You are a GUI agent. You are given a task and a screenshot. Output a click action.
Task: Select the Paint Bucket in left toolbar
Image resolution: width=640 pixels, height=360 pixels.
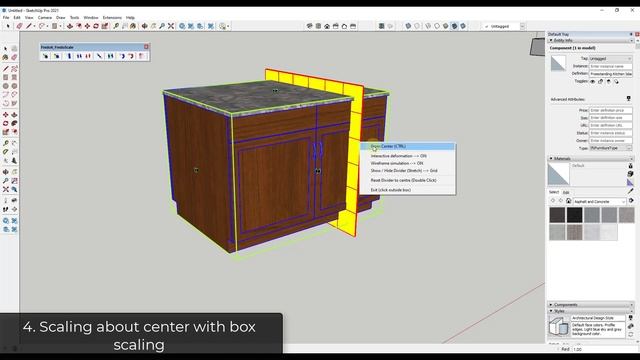5,57
